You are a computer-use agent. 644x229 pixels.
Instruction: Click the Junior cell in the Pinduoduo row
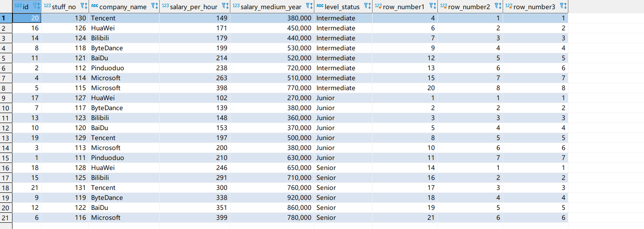[x=343, y=158]
